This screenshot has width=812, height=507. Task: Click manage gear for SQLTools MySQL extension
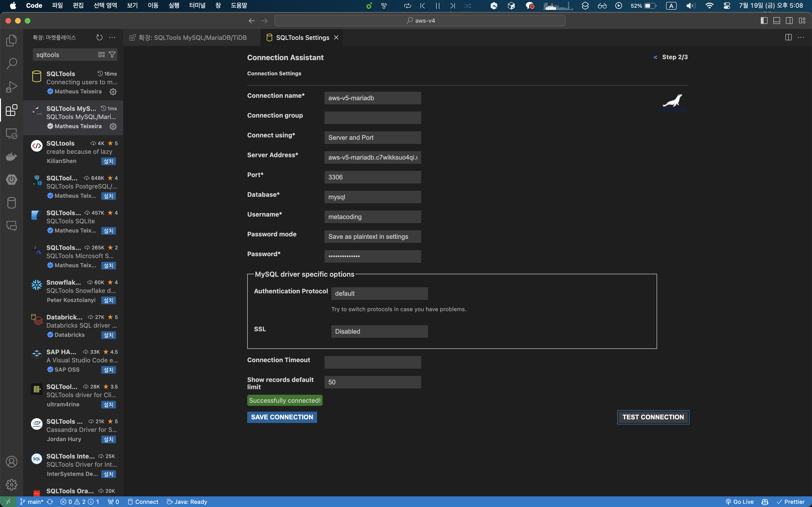pyautogui.click(x=113, y=127)
